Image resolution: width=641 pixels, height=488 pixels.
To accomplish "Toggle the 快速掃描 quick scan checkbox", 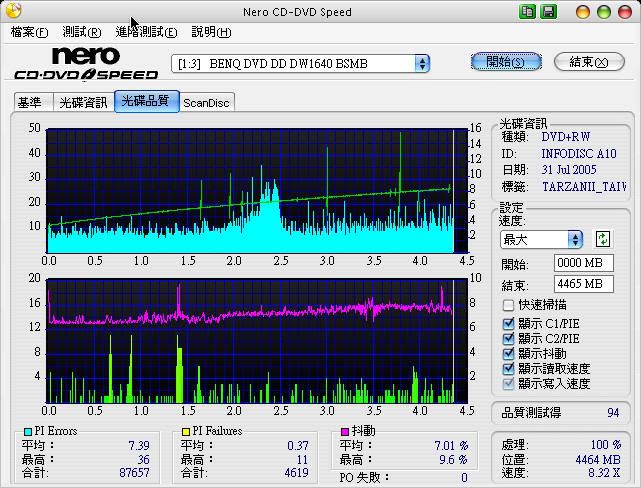I will click(508, 305).
